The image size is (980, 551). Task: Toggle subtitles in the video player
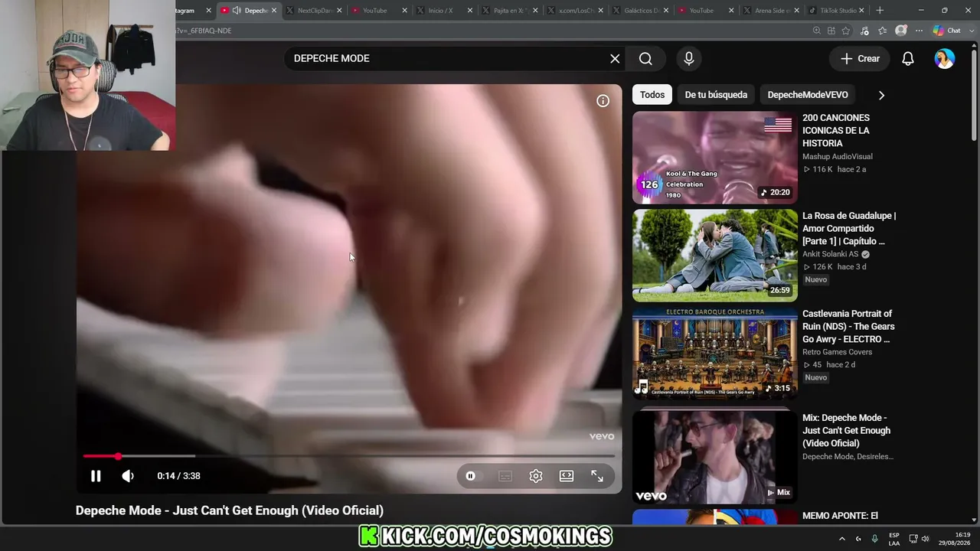pyautogui.click(x=505, y=476)
